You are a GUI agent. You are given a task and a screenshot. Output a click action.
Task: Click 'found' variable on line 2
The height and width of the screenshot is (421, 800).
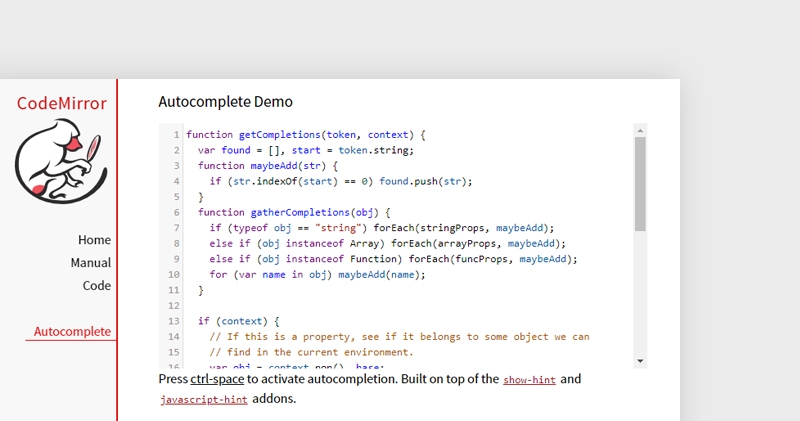[x=236, y=150]
